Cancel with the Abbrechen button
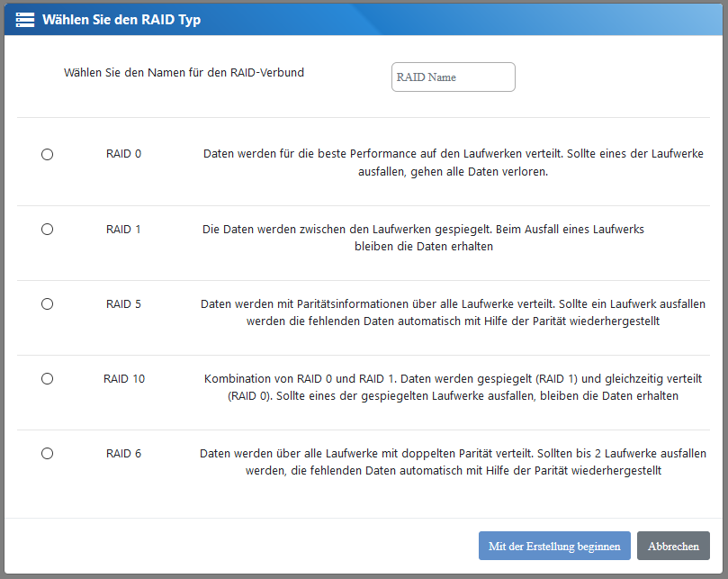Image resolution: width=728 pixels, height=579 pixels. tap(673, 546)
